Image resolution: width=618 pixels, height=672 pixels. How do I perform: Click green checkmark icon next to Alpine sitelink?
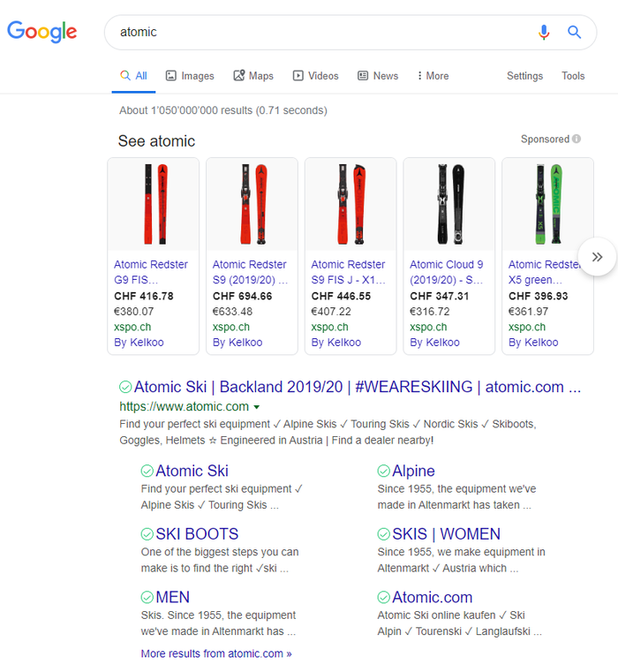point(383,471)
